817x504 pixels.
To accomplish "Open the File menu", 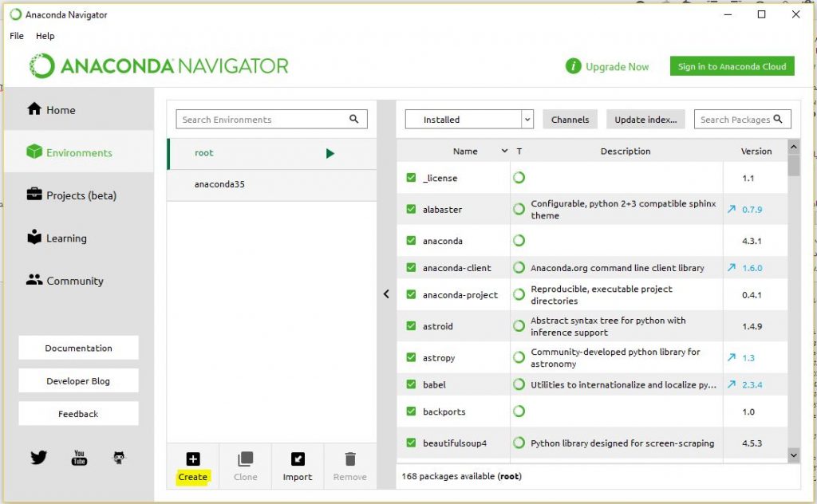I will pos(17,36).
